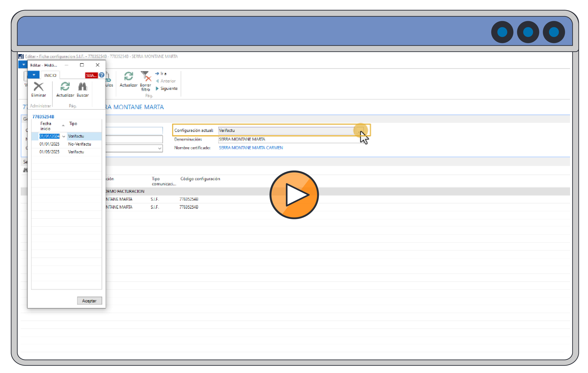Open the blue help question mark icon

click(102, 75)
